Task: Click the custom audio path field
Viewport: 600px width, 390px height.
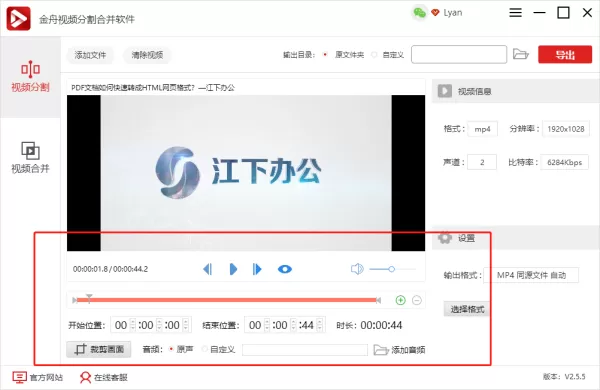Action: (305, 349)
